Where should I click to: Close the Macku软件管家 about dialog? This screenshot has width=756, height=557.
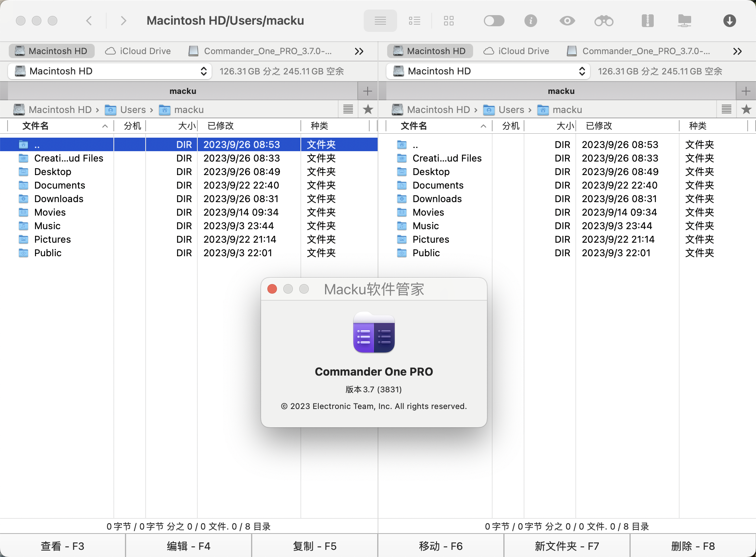(272, 289)
